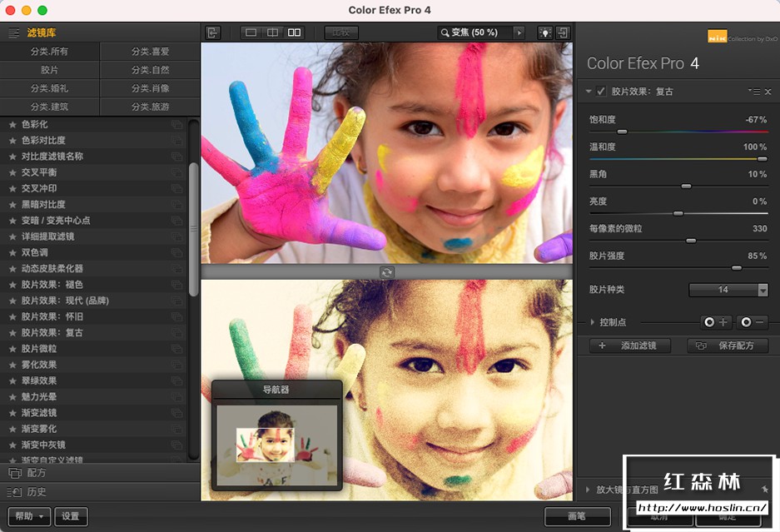Switch to split preview view
Image resolution: width=780 pixels, height=532 pixels.
[x=272, y=32]
